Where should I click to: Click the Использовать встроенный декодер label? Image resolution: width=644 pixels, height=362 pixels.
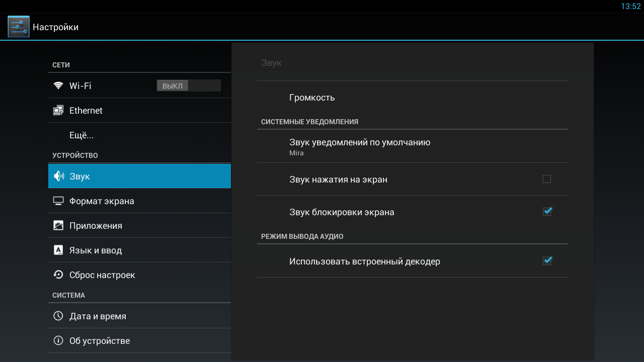click(365, 261)
